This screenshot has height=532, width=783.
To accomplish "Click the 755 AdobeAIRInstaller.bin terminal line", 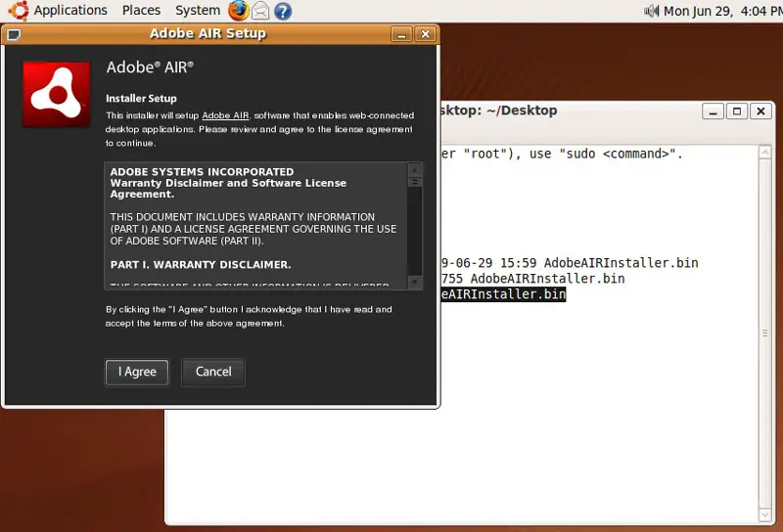I will 532,279.
